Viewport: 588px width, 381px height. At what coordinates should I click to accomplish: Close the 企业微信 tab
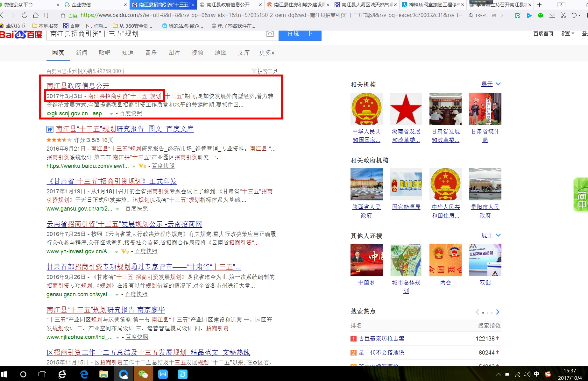pyautogui.click(x=125, y=5)
